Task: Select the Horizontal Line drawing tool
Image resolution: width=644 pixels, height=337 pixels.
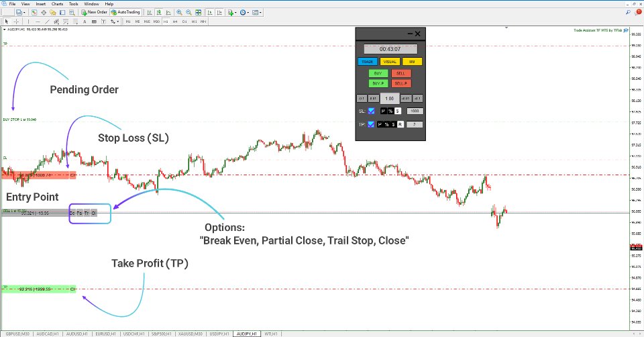Action: pyautogui.click(x=38, y=21)
